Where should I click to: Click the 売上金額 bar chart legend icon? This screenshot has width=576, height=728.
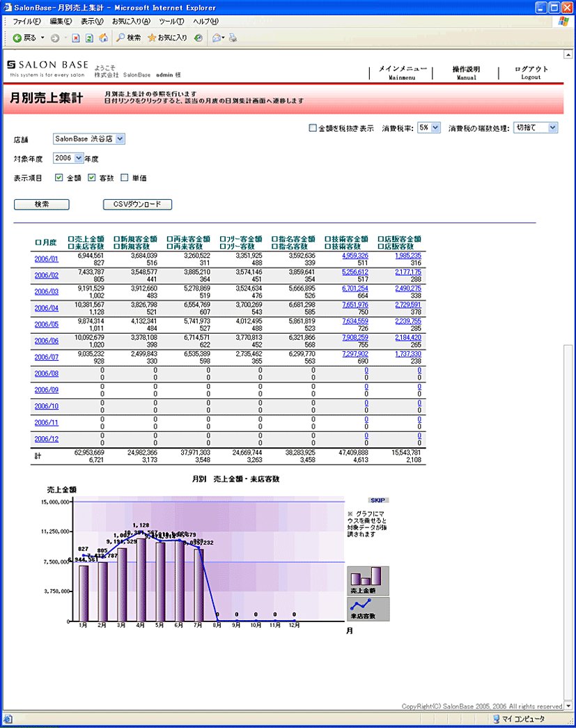click(x=368, y=581)
